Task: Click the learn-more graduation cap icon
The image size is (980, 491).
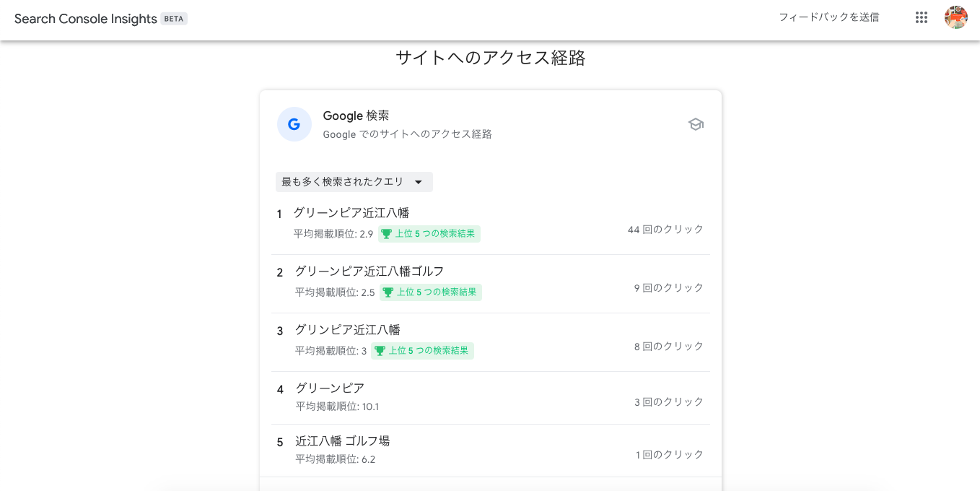Action: [x=696, y=124]
